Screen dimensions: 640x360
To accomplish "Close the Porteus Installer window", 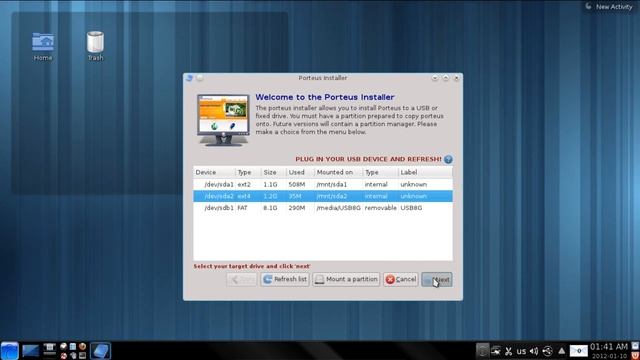I will tap(456, 78).
